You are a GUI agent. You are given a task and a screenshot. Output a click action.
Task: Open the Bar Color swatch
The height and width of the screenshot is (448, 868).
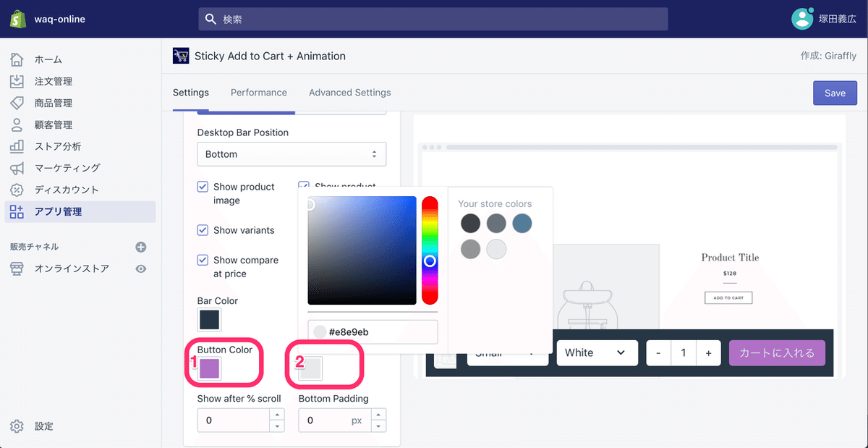tap(209, 319)
